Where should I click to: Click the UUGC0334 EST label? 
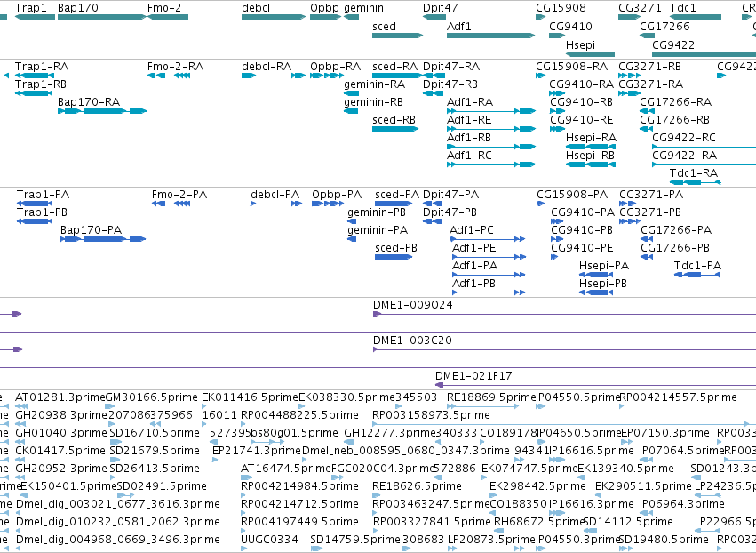point(270,540)
